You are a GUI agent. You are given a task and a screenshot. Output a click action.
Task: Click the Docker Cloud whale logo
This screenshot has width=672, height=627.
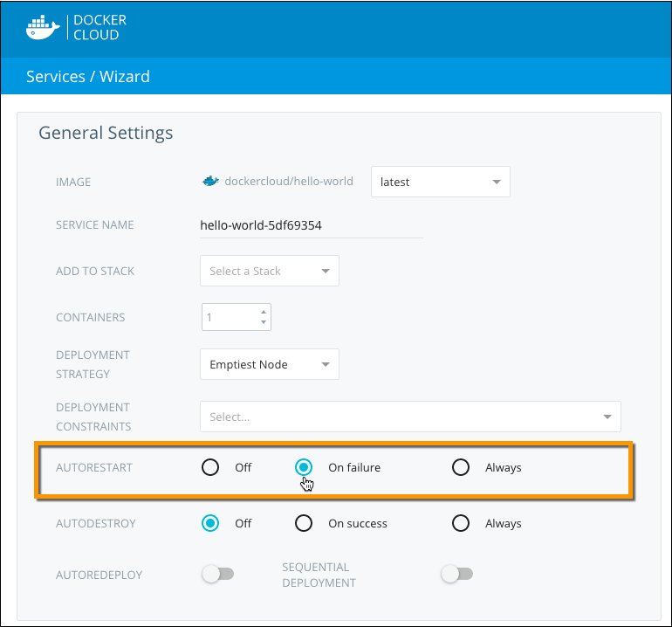[x=43, y=27]
